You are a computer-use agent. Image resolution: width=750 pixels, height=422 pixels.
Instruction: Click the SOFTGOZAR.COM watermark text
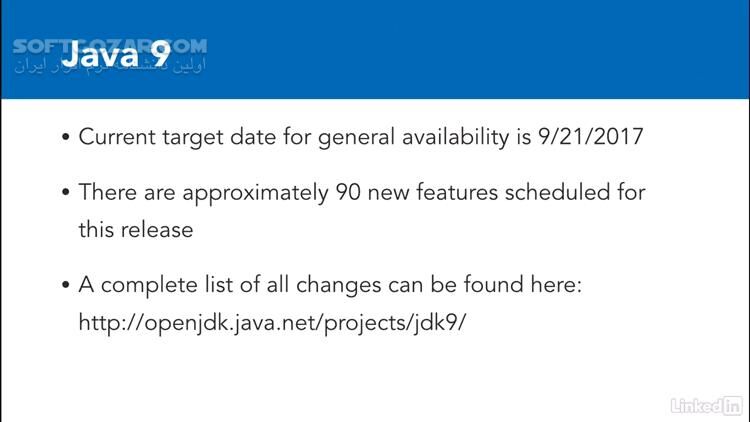click(x=110, y=45)
